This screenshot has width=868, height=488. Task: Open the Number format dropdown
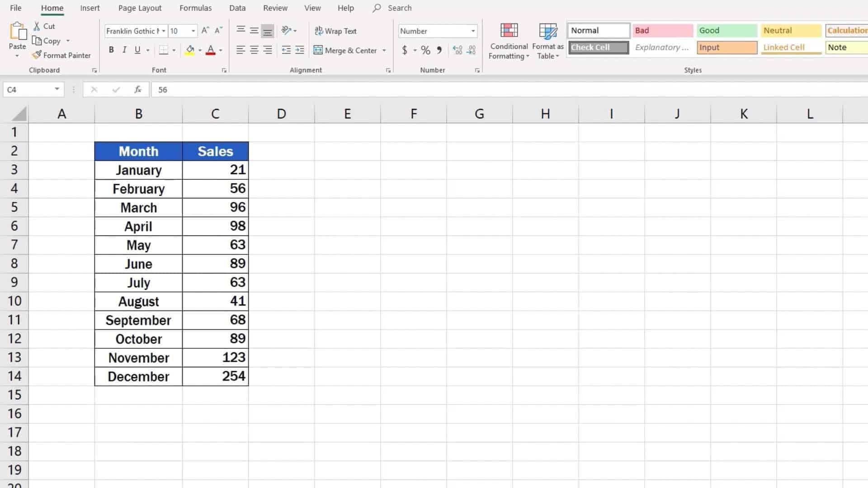pyautogui.click(x=473, y=31)
